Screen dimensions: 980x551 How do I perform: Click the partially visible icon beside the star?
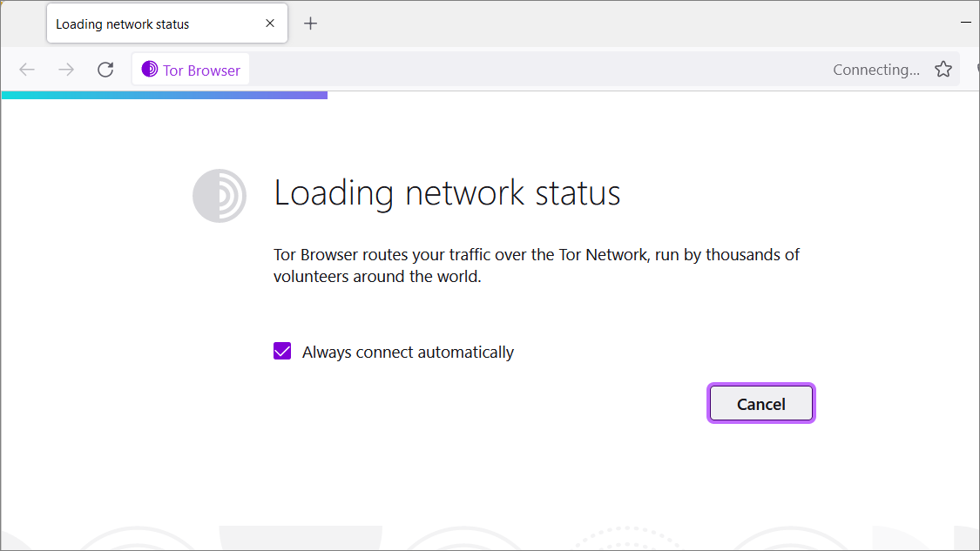coord(977,70)
